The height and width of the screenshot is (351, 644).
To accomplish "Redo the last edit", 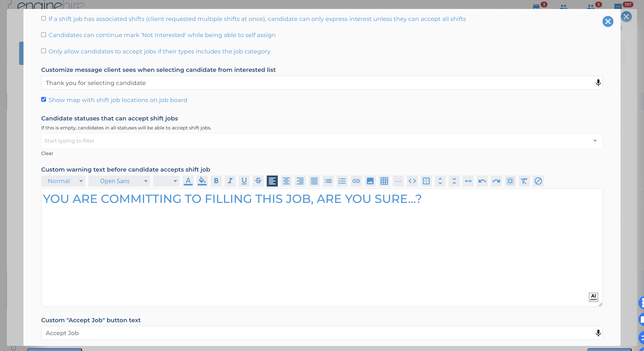I will [x=496, y=181].
